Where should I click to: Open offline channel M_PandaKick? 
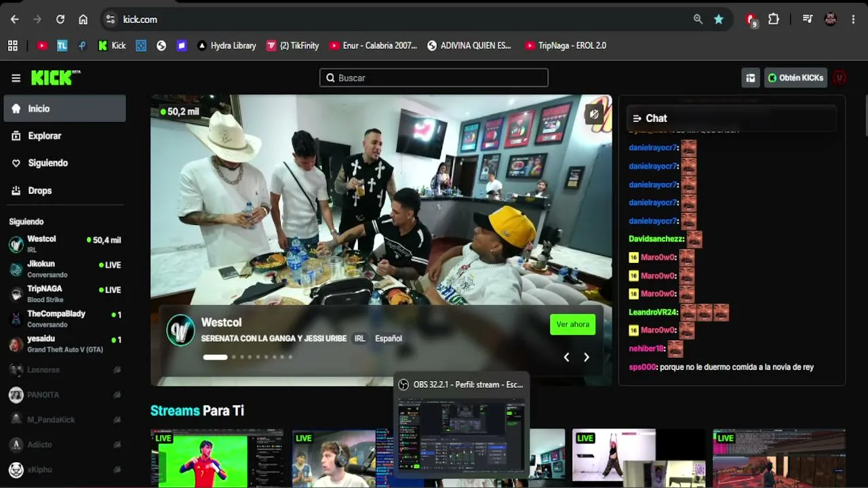click(64, 420)
